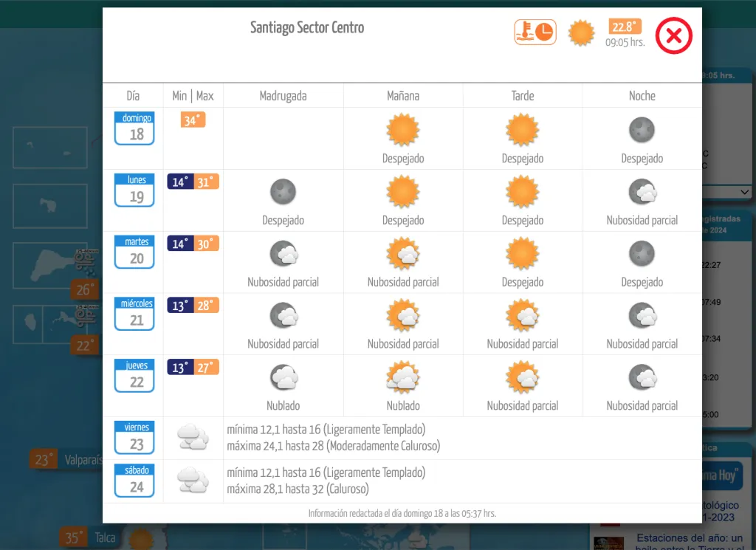Select the domingo 18 day cell
This screenshot has width=756, height=550.
pyautogui.click(x=134, y=127)
